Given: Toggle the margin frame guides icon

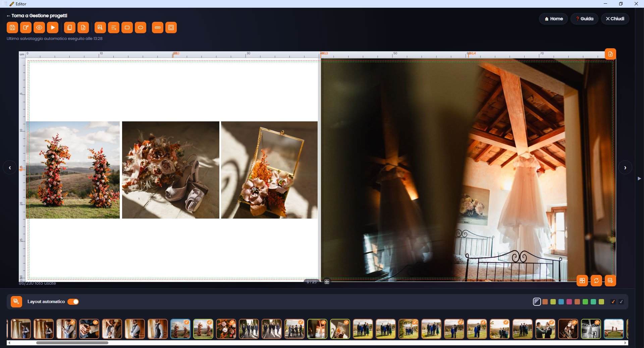Looking at the screenshot, I should point(171,27).
